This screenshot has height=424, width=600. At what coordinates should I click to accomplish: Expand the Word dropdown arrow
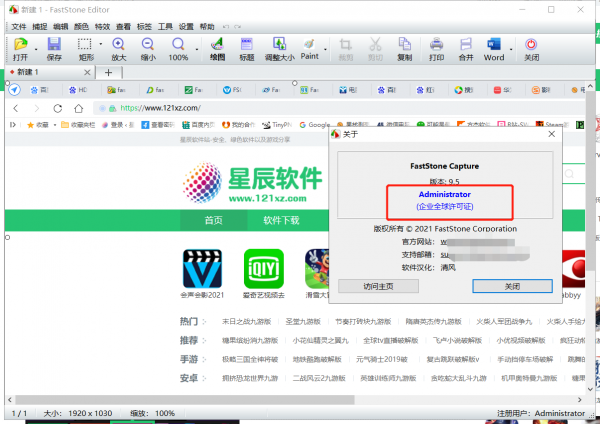[x=511, y=49]
